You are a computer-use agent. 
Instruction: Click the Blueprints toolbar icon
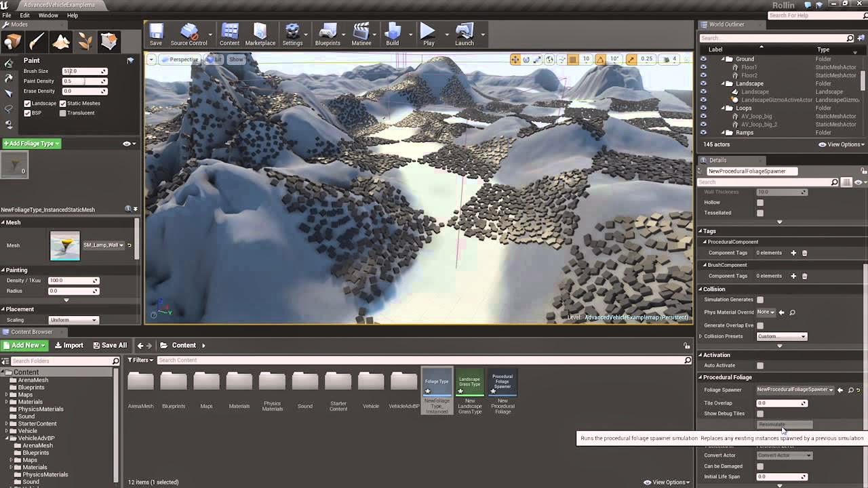pyautogui.click(x=328, y=34)
